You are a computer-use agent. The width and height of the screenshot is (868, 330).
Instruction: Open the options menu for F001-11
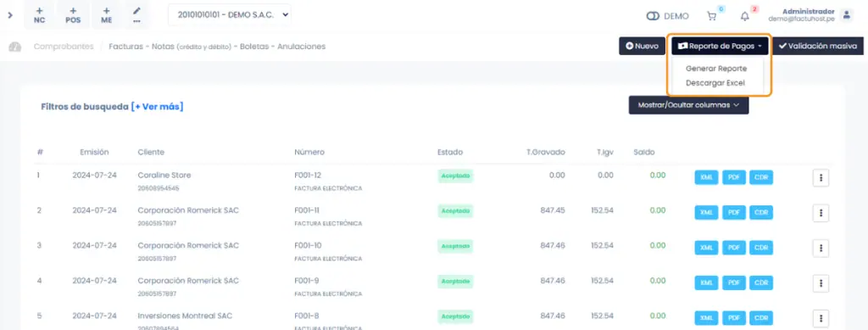click(x=821, y=213)
